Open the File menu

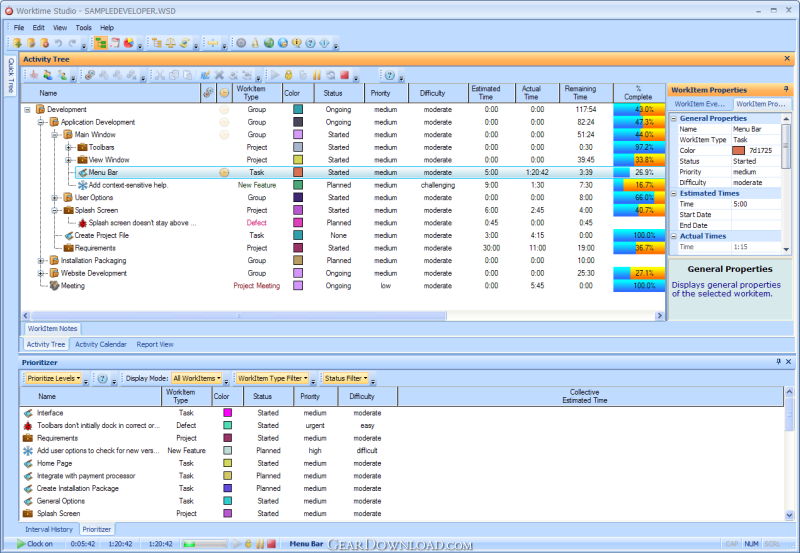tap(19, 28)
